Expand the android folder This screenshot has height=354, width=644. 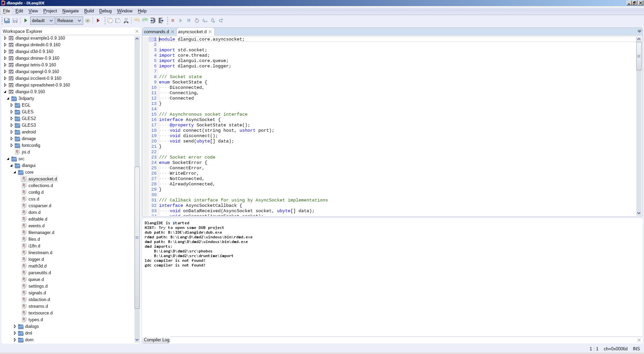tap(12, 132)
